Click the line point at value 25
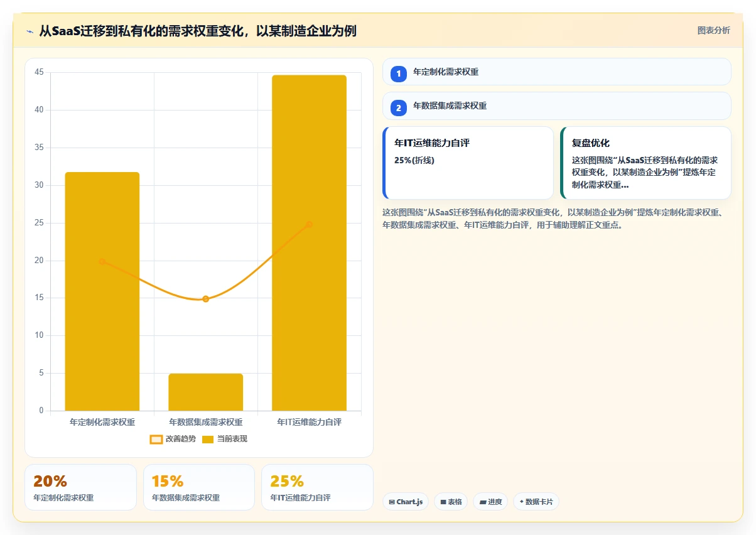 309,224
